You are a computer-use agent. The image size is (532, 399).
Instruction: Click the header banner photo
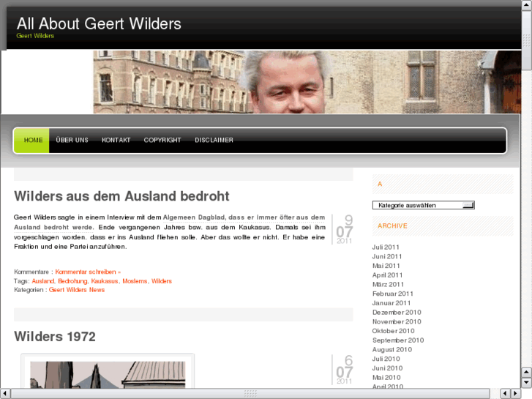(307, 82)
